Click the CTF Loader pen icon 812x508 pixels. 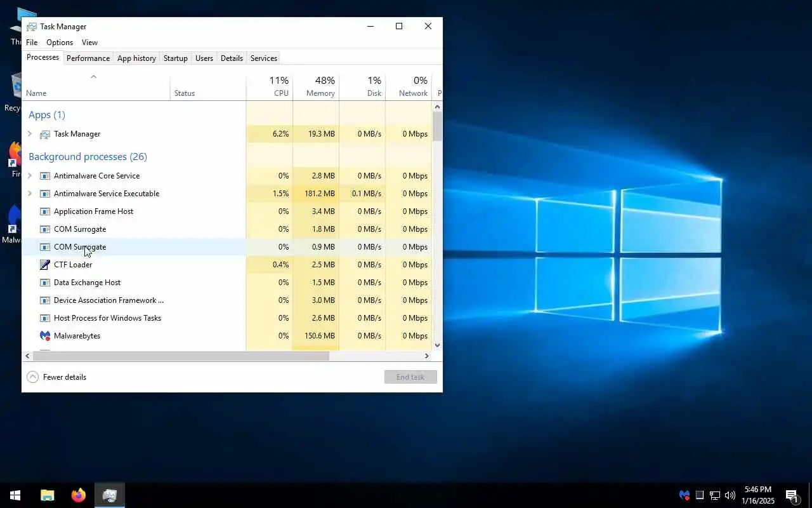pos(45,265)
